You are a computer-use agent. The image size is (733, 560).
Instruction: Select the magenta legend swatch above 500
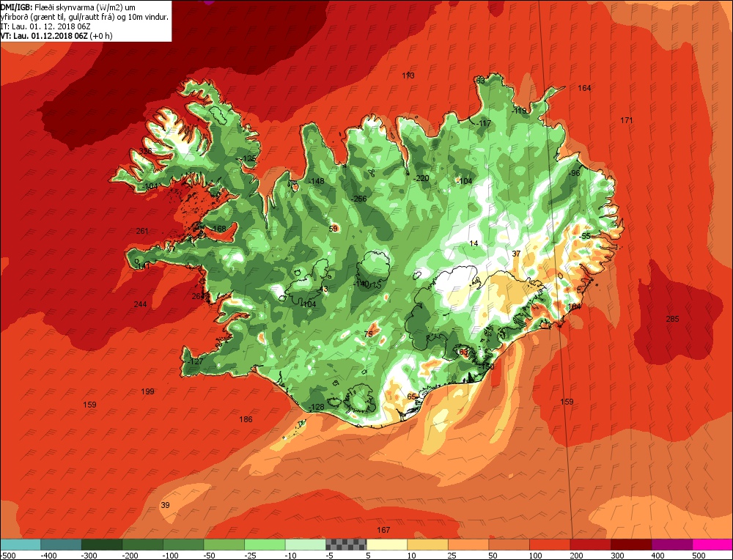click(712, 545)
